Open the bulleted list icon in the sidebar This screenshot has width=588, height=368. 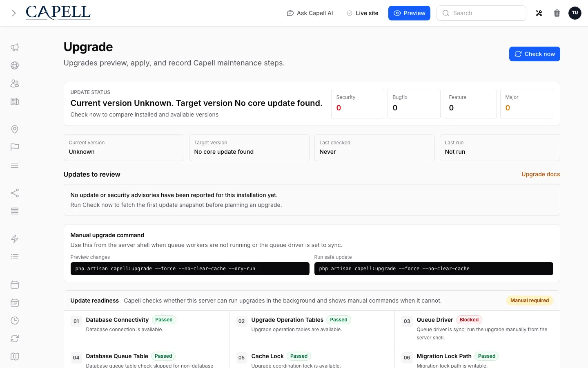15,257
